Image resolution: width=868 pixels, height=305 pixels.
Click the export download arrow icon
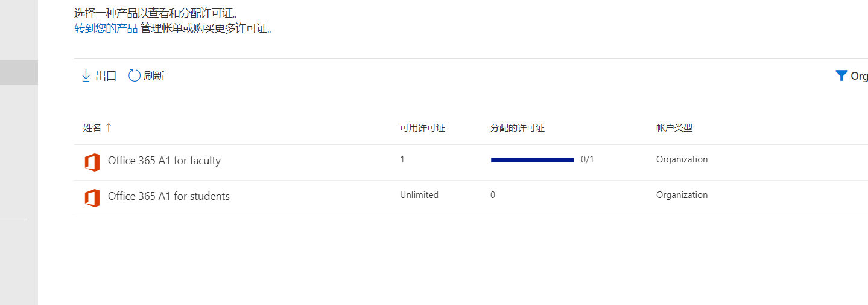tap(86, 75)
